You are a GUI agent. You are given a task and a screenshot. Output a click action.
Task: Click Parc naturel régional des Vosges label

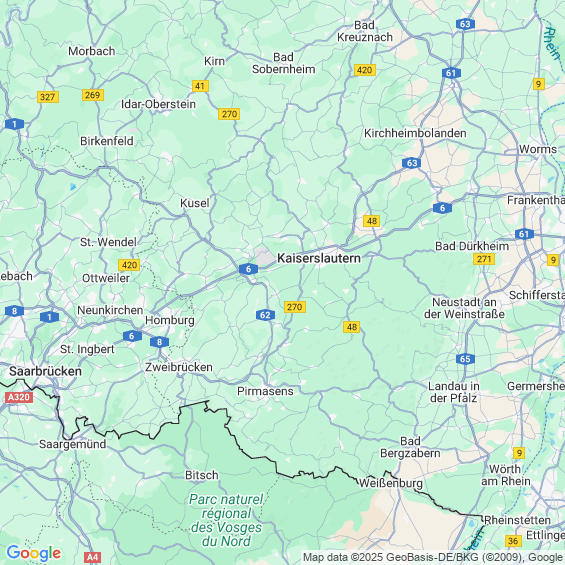[x=226, y=520]
